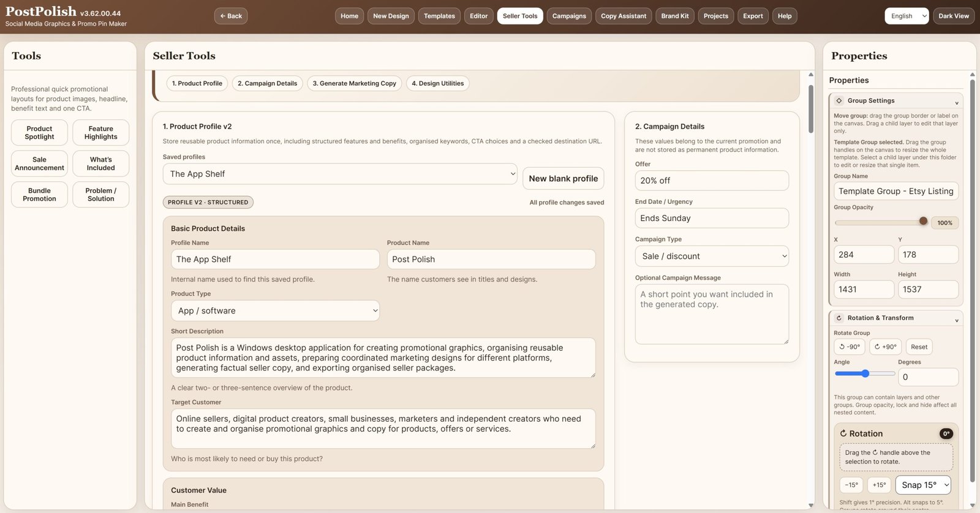The width and height of the screenshot is (980, 513).
Task: Click the Optional Campaign Message box
Action: pos(712,314)
